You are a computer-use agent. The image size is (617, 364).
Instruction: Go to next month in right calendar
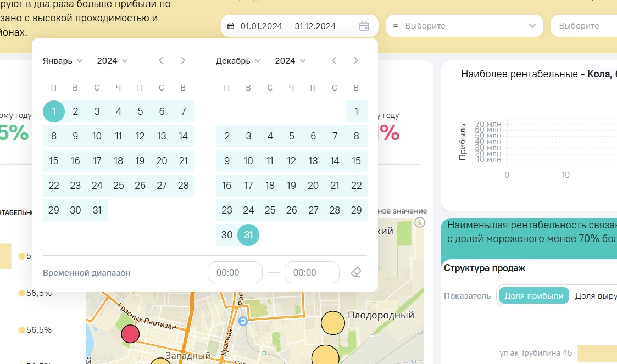click(x=356, y=60)
